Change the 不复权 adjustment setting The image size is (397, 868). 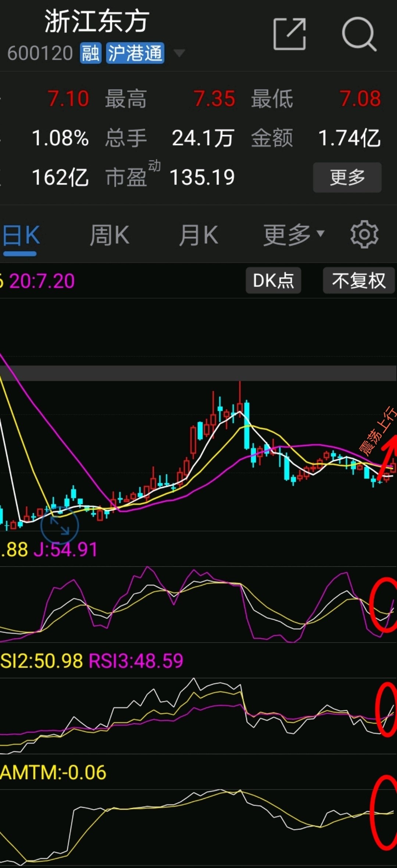[359, 281]
